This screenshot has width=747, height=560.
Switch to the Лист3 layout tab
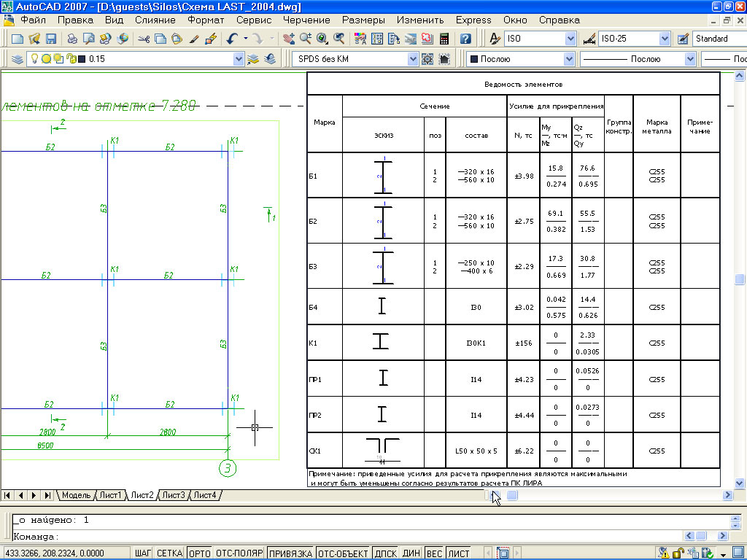tap(173, 495)
